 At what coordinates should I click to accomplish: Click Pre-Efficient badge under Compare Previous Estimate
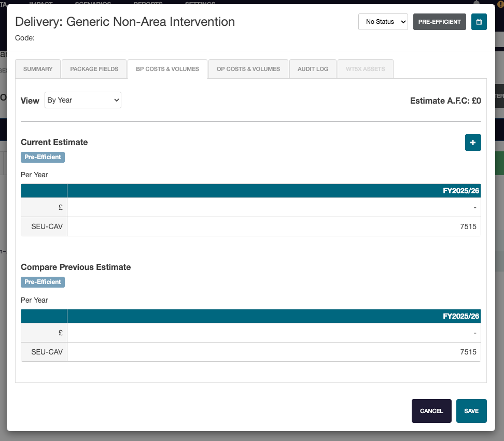(x=43, y=282)
